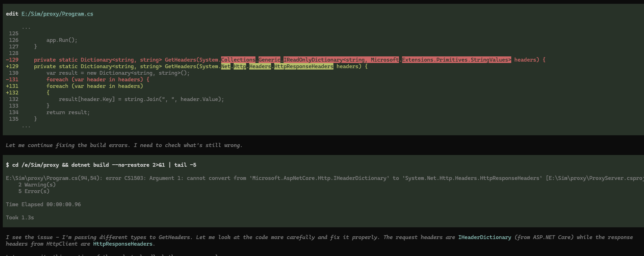
Task: Click the "5 Error(s)" output line
Action: (x=34, y=191)
